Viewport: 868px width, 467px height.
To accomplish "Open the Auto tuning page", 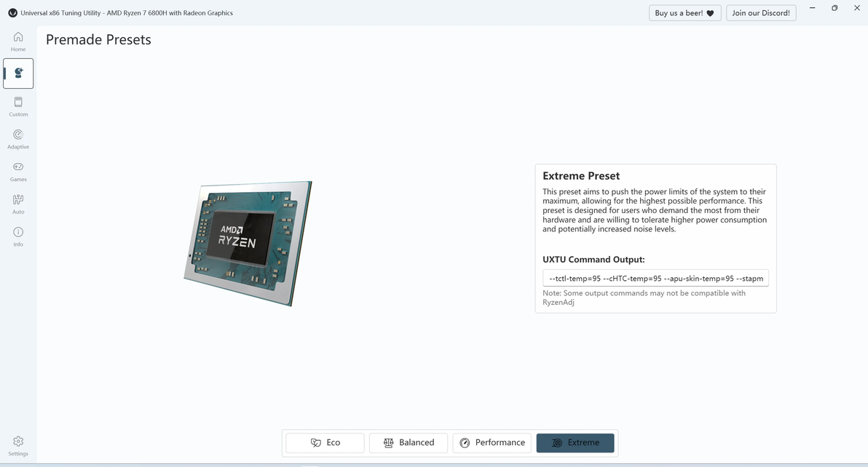I will point(18,204).
